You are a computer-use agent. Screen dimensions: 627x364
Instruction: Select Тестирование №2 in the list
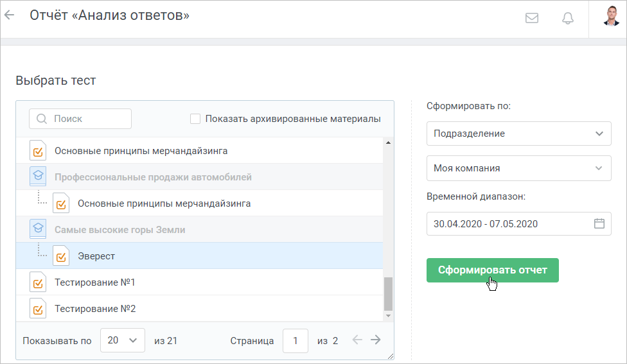[x=199, y=308]
